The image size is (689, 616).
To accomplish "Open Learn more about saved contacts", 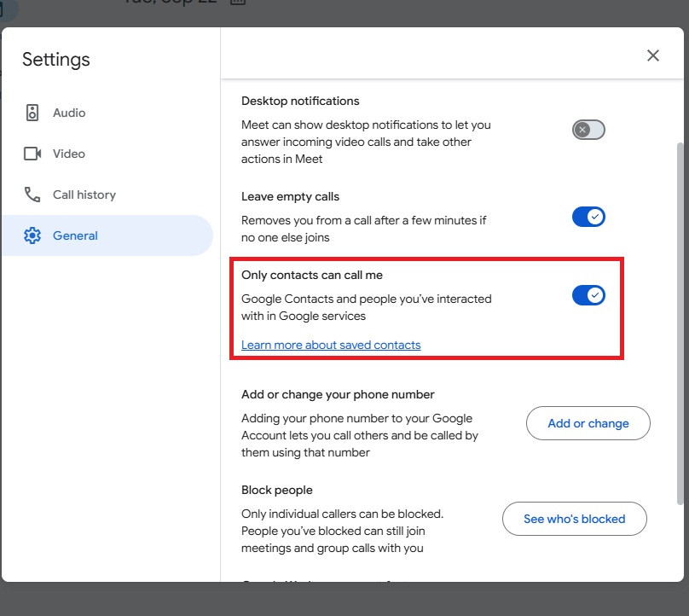I will (331, 345).
